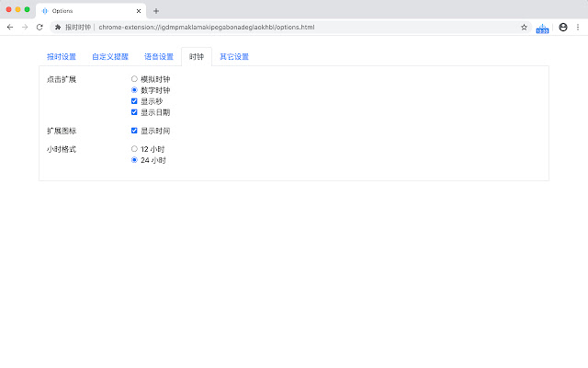Disable the 显示时间 checkbox
The width and height of the screenshot is (588, 368).
(x=134, y=131)
